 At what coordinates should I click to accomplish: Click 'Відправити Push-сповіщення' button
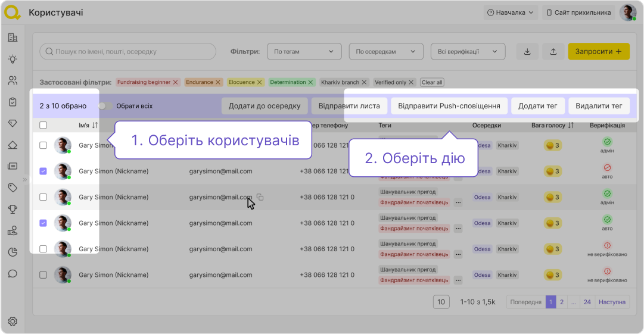pos(449,106)
